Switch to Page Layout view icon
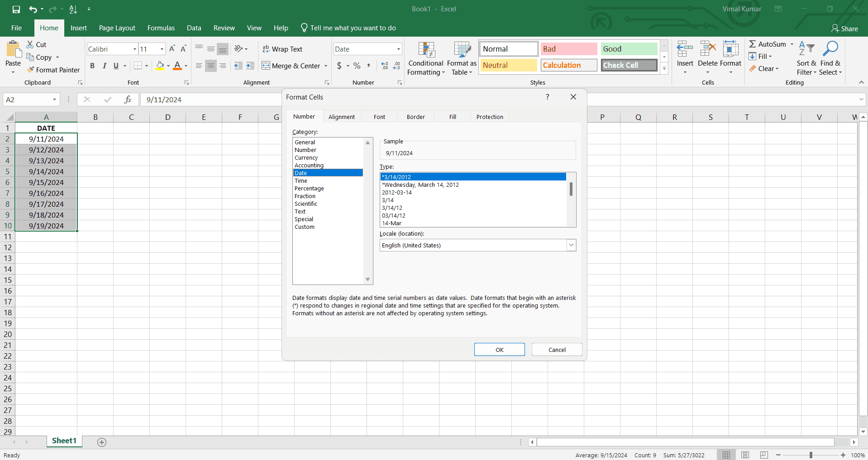This screenshot has height=460, width=868. pos(745,455)
